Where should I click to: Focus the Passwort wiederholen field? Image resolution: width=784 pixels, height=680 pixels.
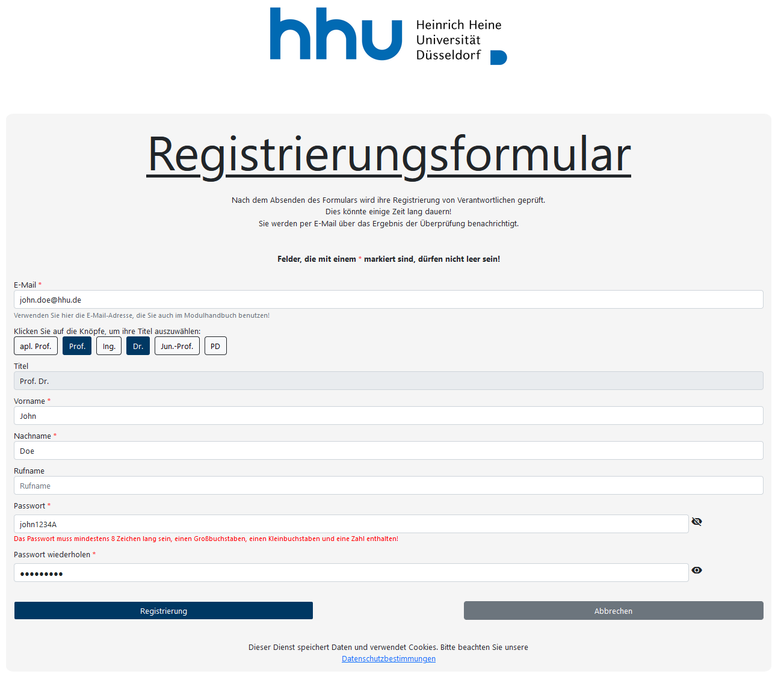point(351,573)
